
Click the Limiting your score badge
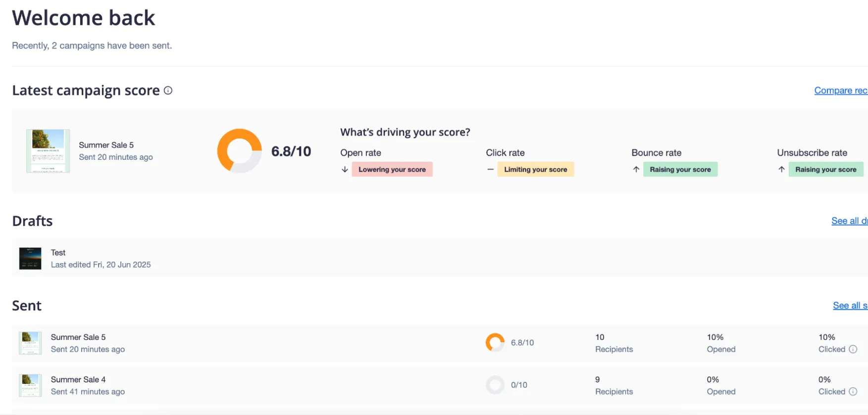(x=535, y=170)
